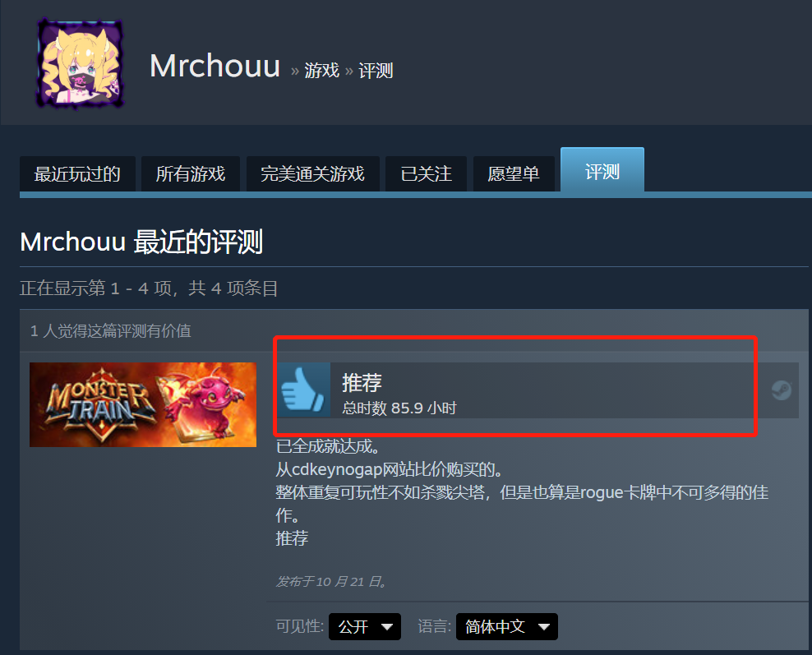Click the review text starting with 已全成就达成

click(x=522, y=492)
